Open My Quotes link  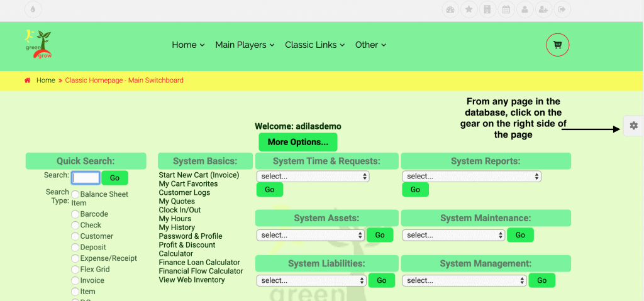click(177, 201)
